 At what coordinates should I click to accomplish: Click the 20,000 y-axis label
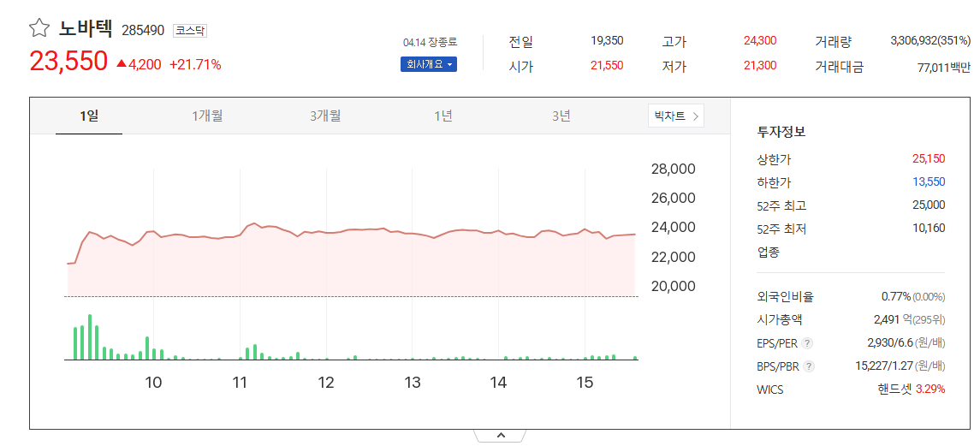[673, 286]
